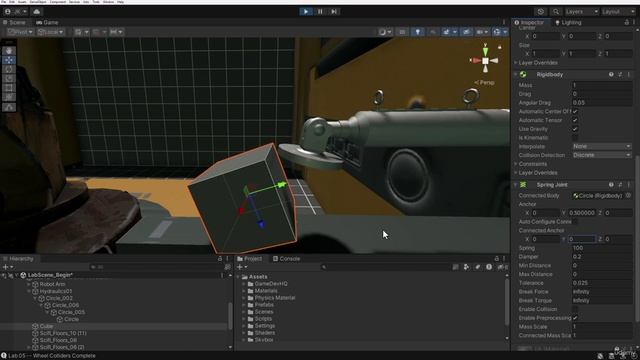Lock the scene gizmo rotation padlock
This screenshot has width=640, height=360.
pyautogui.click(x=499, y=47)
